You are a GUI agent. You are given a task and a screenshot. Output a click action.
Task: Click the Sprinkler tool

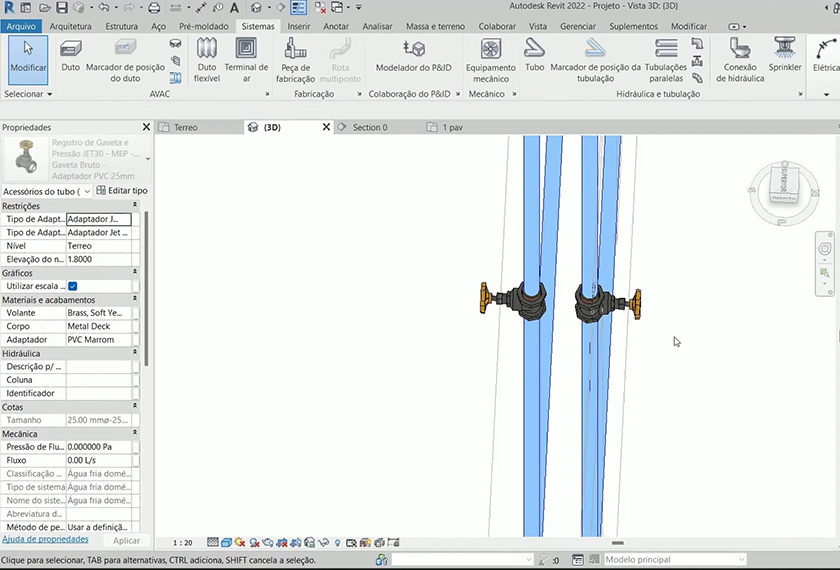pos(785,55)
